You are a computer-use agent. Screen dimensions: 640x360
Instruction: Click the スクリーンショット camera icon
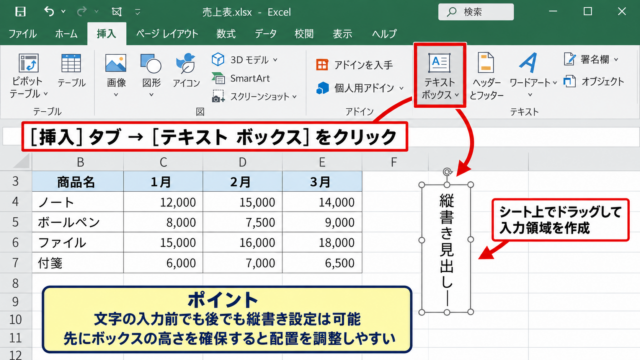pos(218,96)
